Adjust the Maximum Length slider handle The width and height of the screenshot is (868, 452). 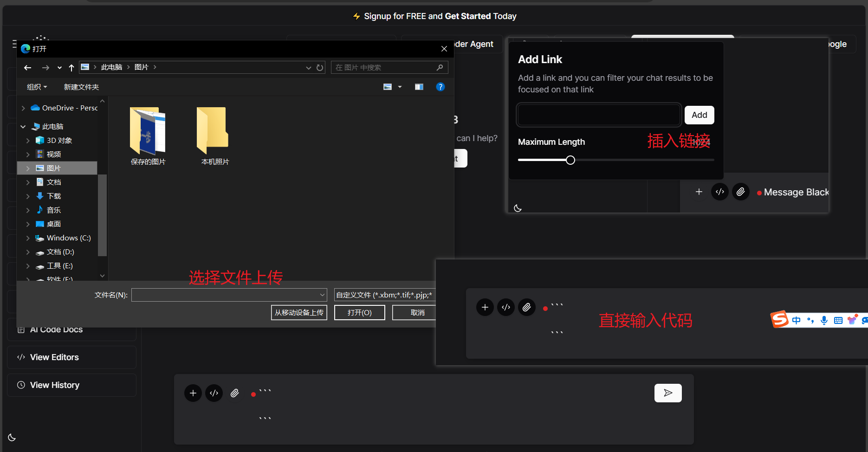570,160
